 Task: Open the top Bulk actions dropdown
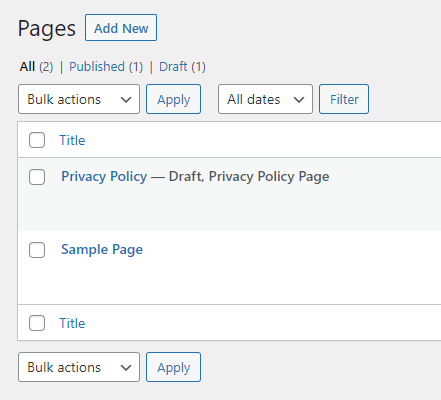point(79,99)
